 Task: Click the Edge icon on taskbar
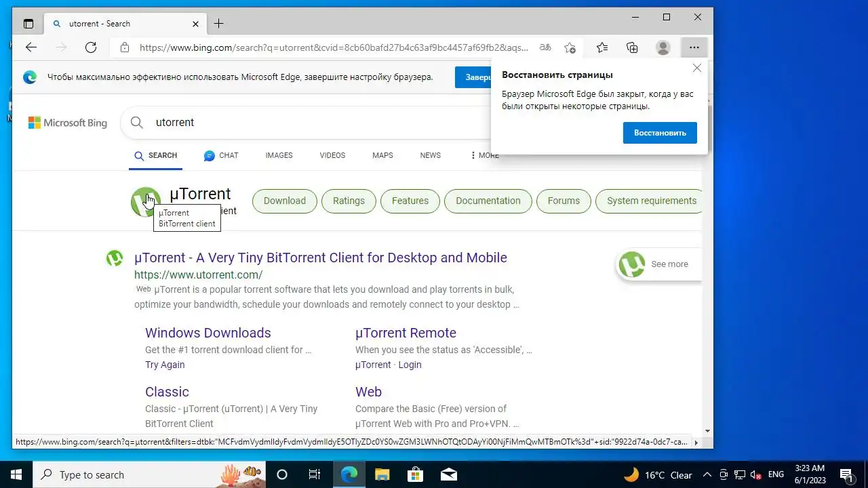click(349, 474)
